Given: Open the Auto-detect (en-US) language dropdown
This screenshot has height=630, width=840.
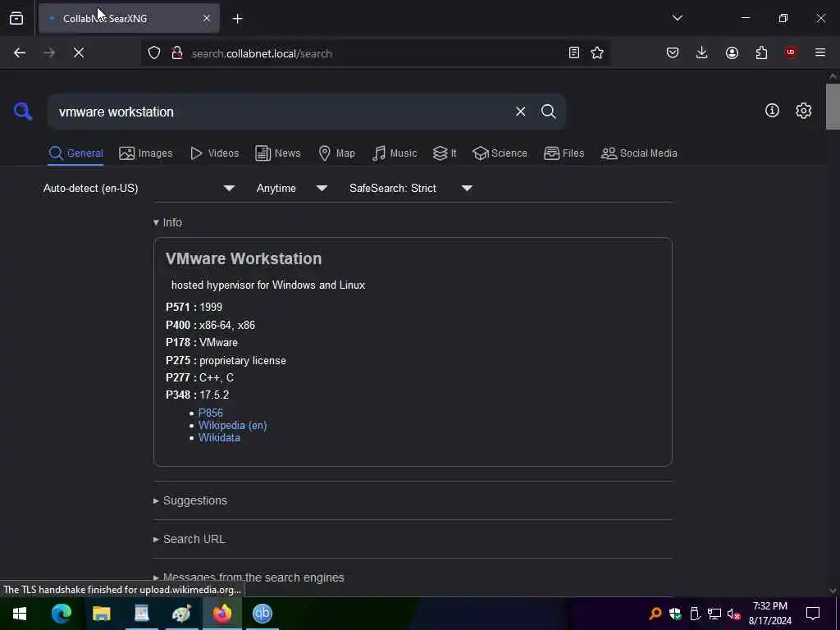Looking at the screenshot, I should [139, 188].
